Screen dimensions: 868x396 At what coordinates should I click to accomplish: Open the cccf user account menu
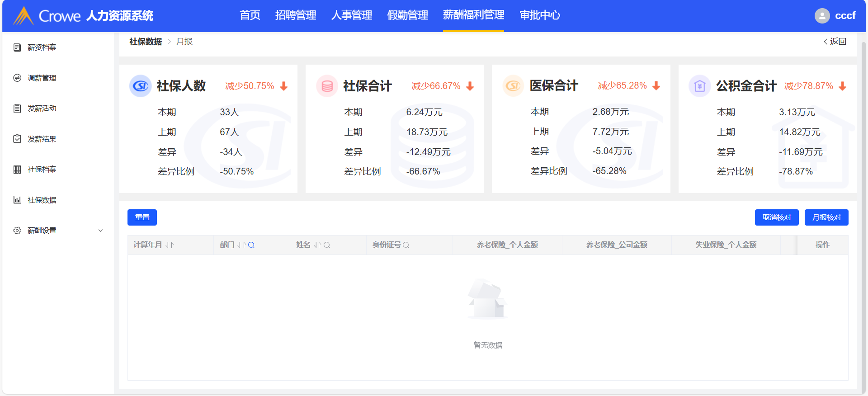coord(844,16)
